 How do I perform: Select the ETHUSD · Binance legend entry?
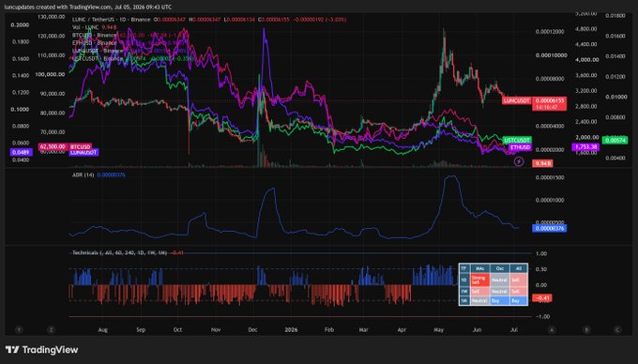pos(95,43)
